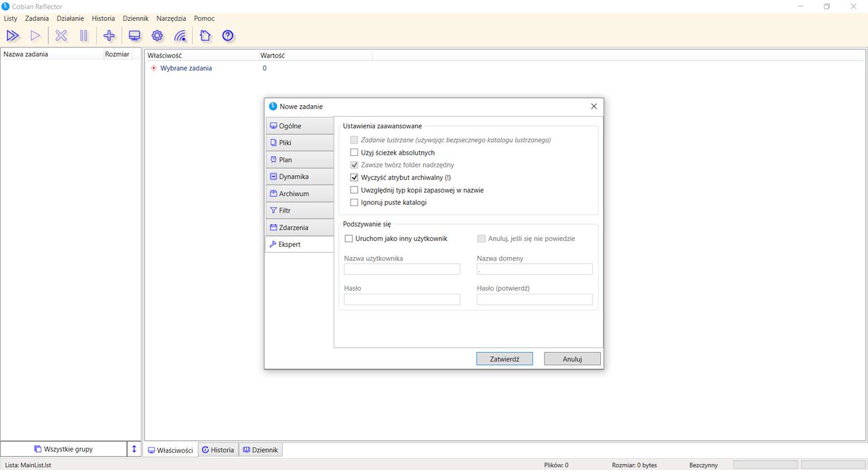
Task: Click the Anuluj button
Action: click(572, 359)
